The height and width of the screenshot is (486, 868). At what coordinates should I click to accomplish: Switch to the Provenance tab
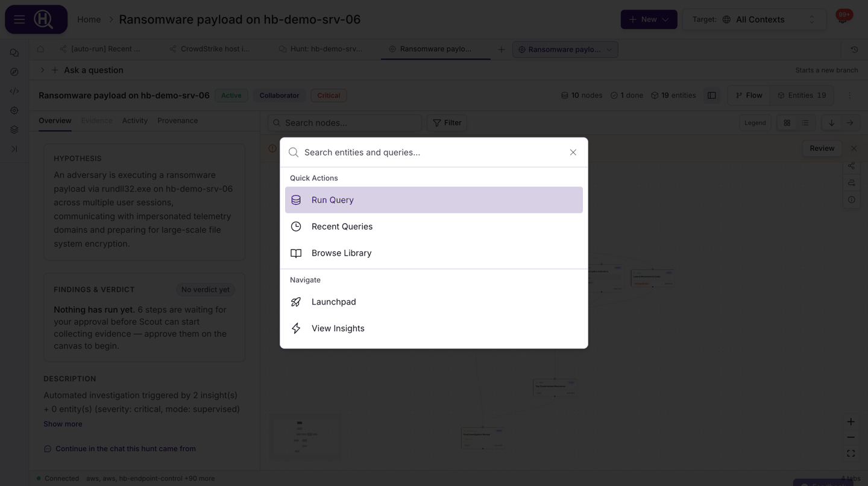coord(178,121)
